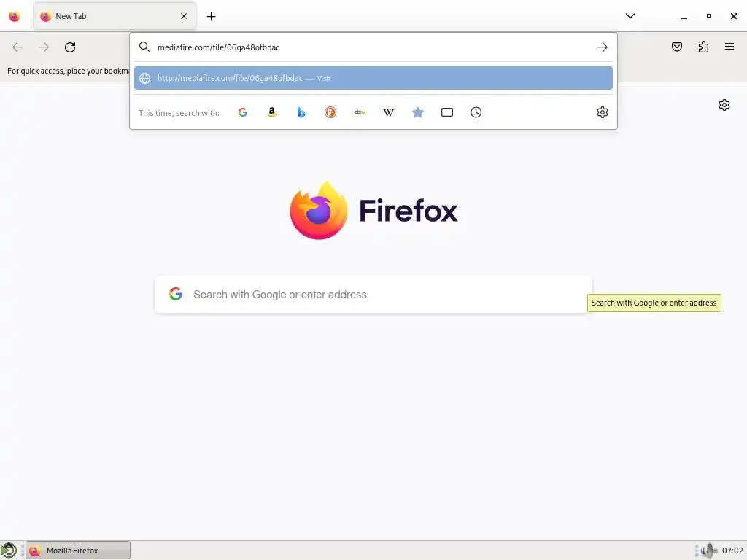This screenshot has width=747, height=560.
Task: Search bookmarks via the star icon
Action: [x=418, y=112]
